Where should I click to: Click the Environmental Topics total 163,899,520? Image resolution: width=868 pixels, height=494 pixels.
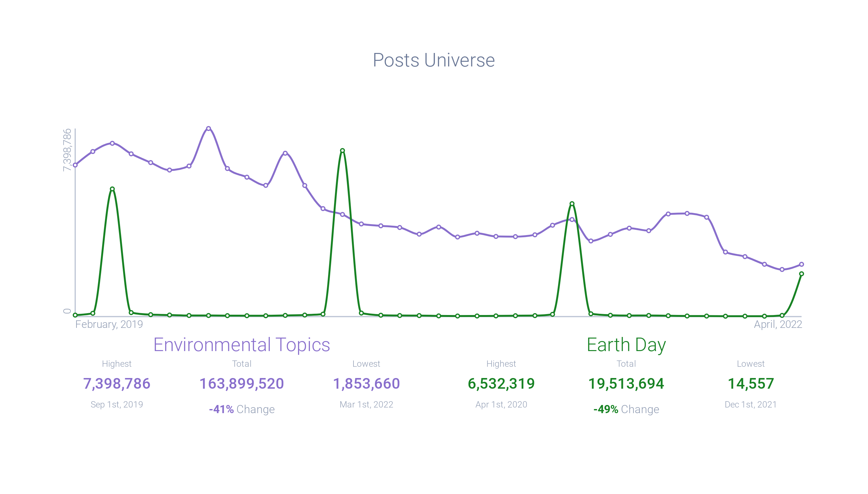[x=242, y=384]
